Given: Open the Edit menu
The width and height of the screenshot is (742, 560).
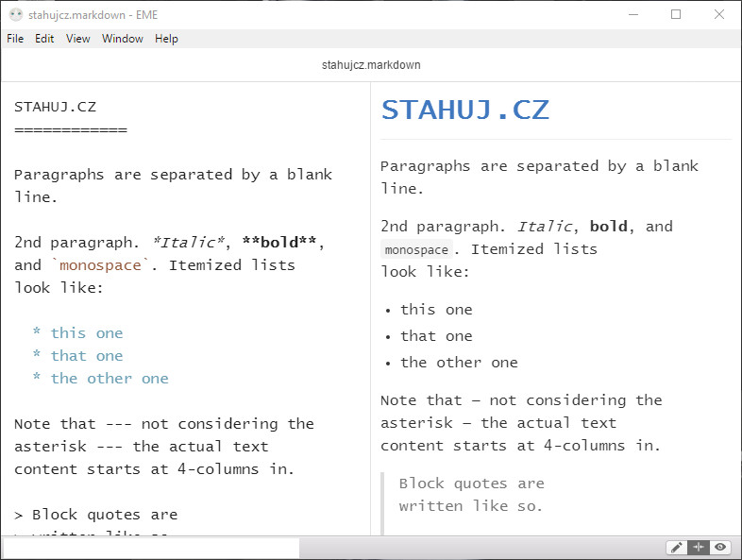Looking at the screenshot, I should click(x=44, y=39).
